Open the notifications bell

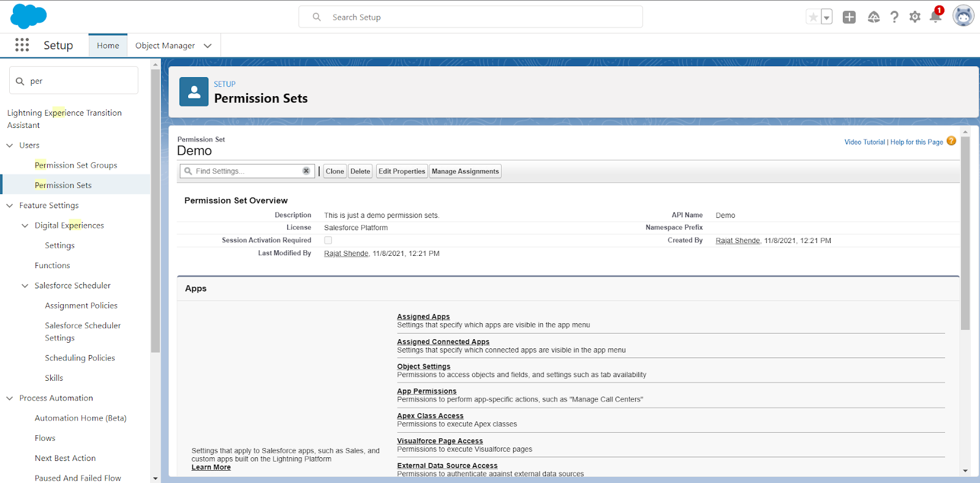tap(935, 16)
